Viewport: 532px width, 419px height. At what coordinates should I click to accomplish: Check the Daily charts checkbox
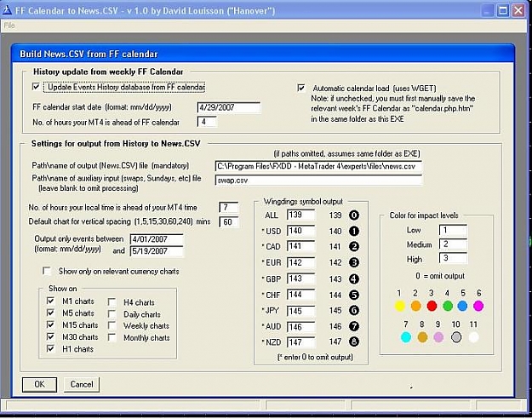pyautogui.click(x=112, y=314)
